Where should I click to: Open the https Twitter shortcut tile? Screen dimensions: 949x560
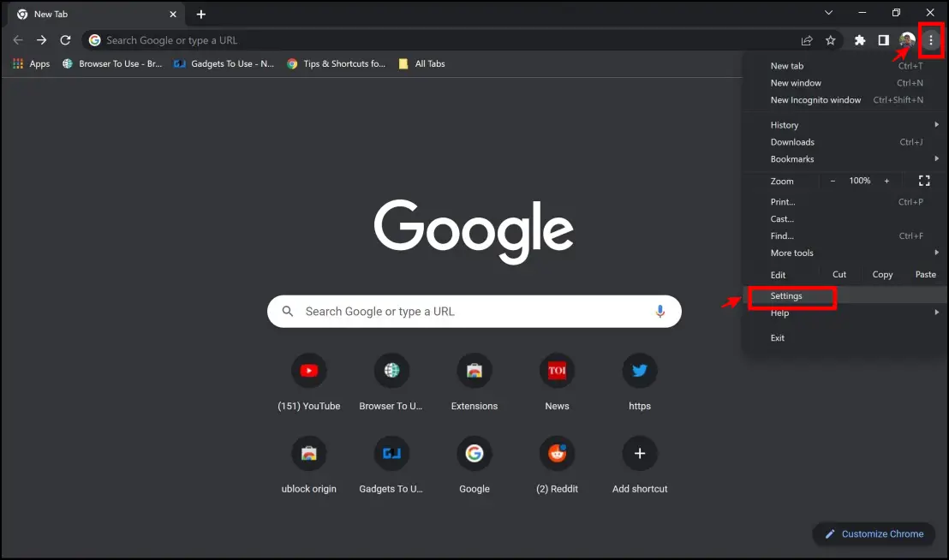tap(640, 382)
